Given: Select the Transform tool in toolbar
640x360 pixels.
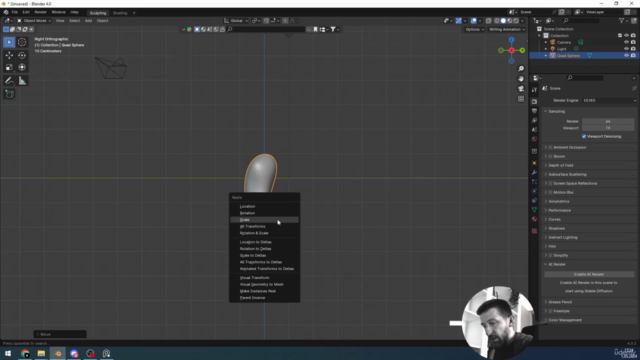Looking at the screenshot, I should click(22, 67).
